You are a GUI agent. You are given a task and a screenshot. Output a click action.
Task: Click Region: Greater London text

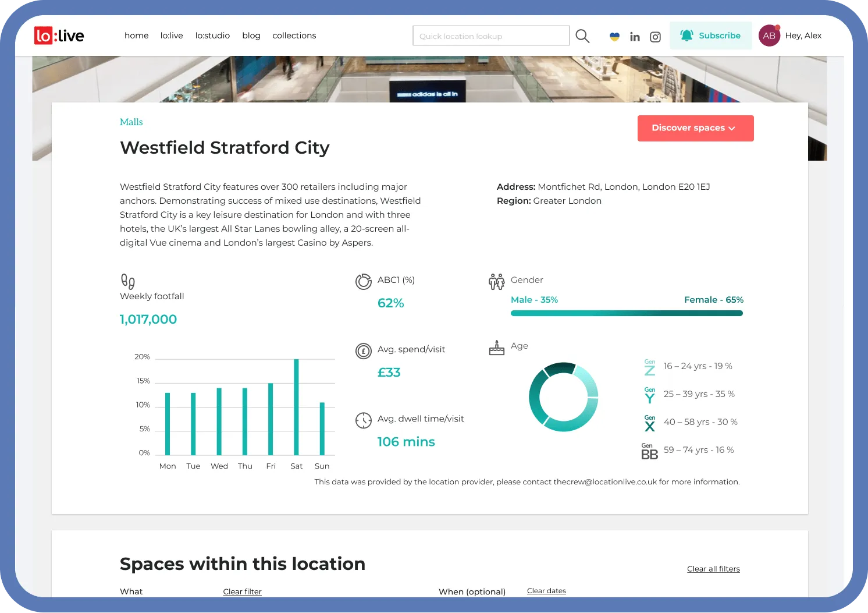coord(549,201)
